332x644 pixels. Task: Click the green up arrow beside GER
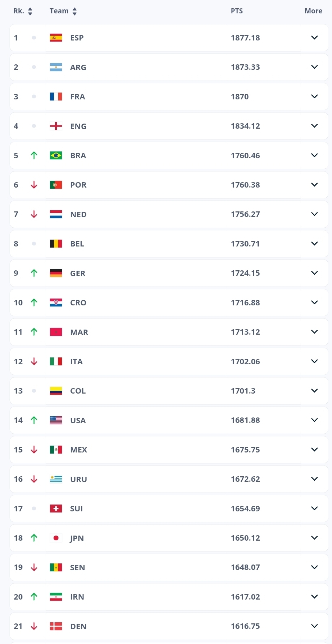pos(34,273)
